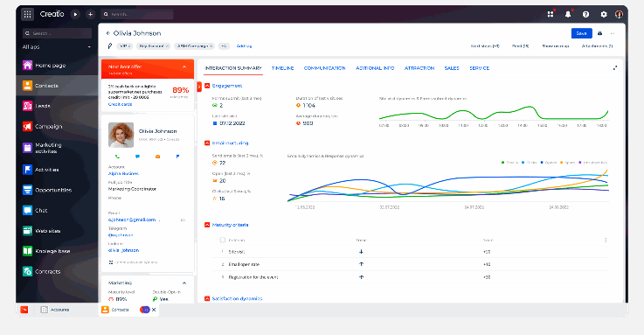Click the blue Save button
This screenshot has width=644, height=335.
tap(582, 33)
